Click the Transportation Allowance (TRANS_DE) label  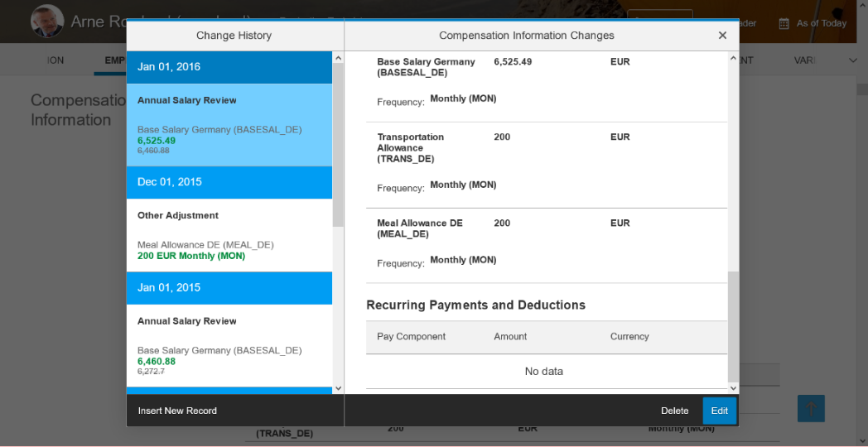(411, 147)
